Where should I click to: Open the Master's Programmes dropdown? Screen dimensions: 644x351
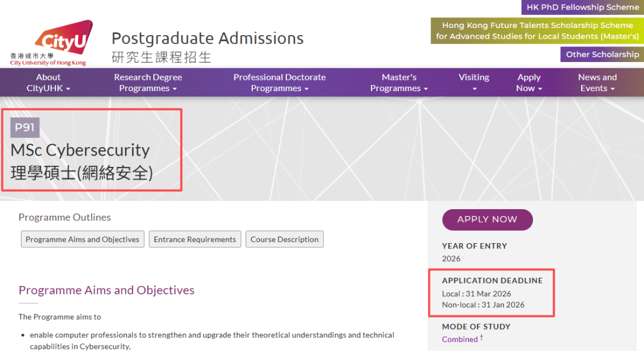[399, 82]
